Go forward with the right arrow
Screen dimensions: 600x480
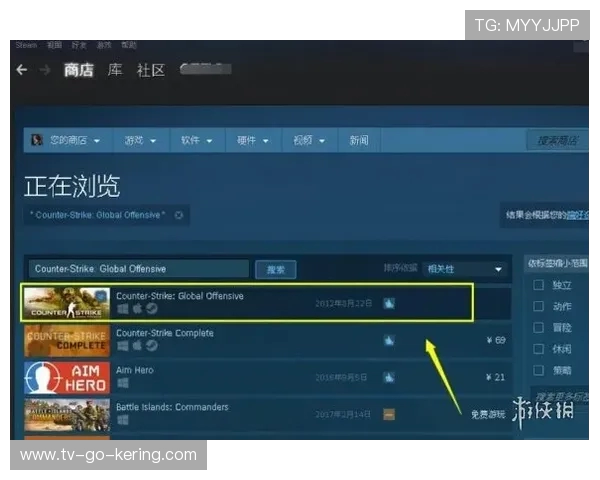(45, 70)
